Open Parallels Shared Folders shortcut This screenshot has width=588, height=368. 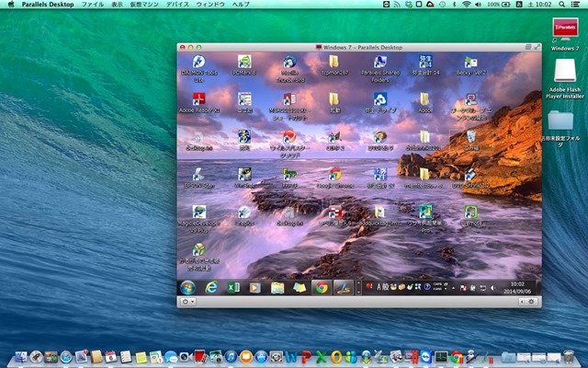[x=380, y=69]
